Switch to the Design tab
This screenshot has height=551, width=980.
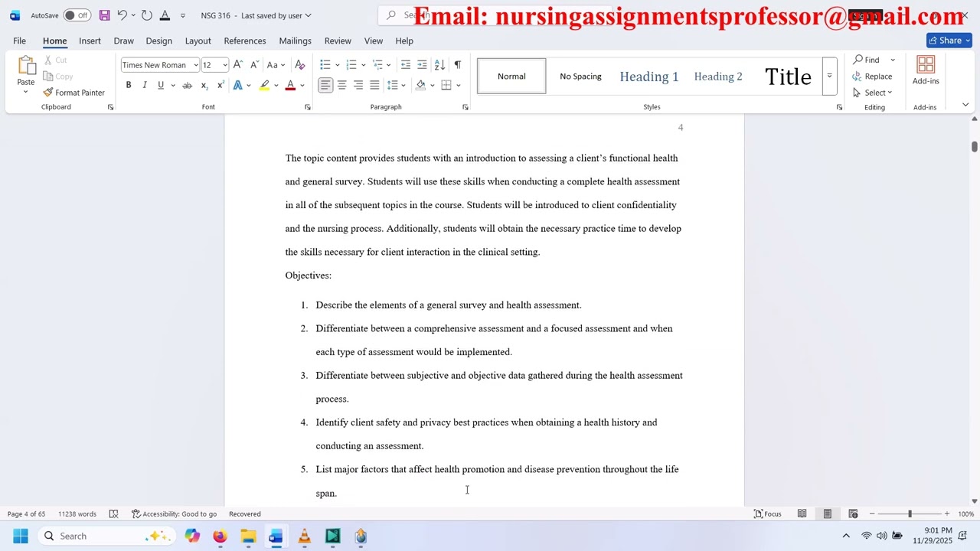tap(158, 41)
